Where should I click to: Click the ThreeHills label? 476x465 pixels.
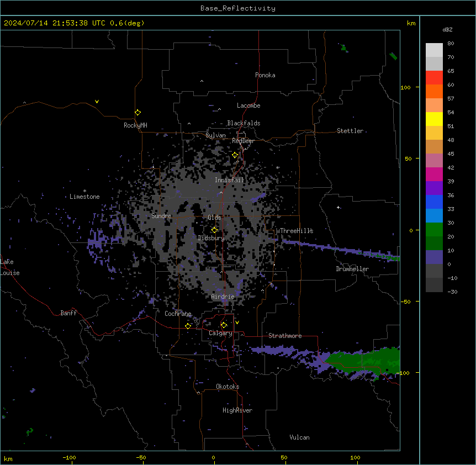click(297, 231)
